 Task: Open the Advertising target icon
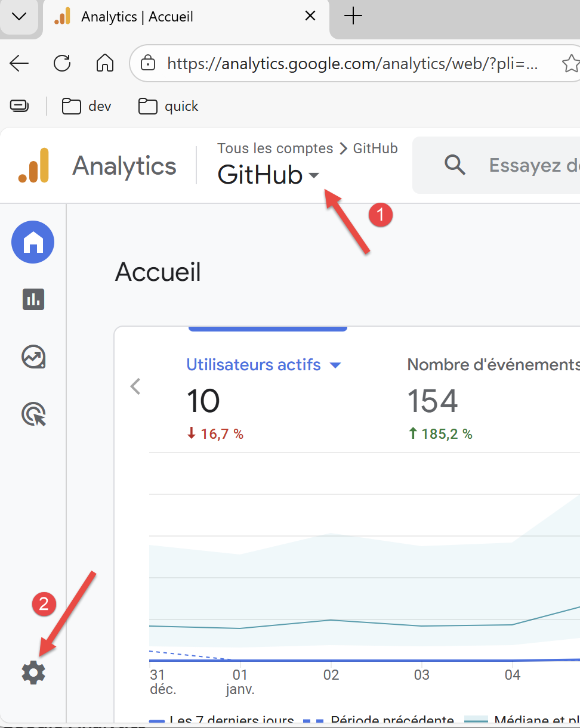pos(33,414)
